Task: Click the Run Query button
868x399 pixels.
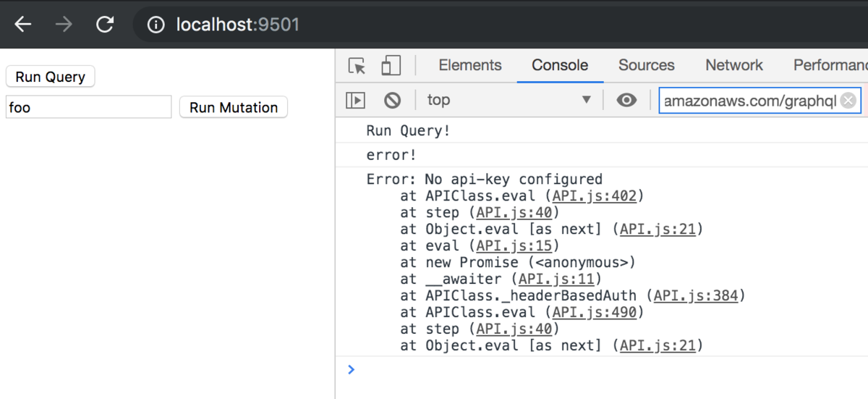Action: [51, 77]
